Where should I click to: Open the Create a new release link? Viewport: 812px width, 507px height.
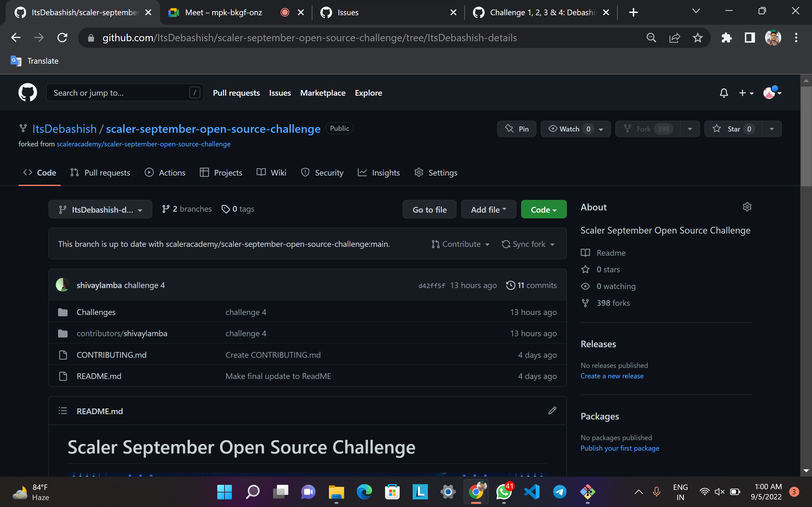612,376
